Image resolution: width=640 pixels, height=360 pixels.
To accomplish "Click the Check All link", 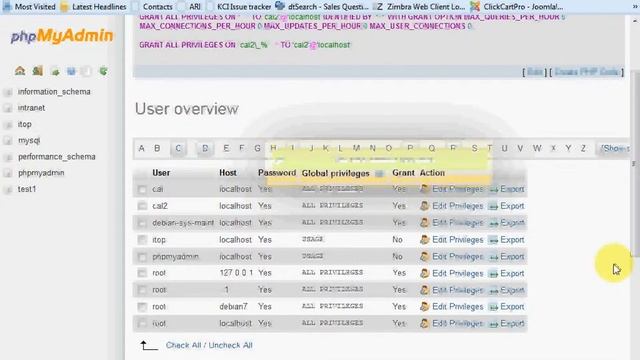I will 183,345.
